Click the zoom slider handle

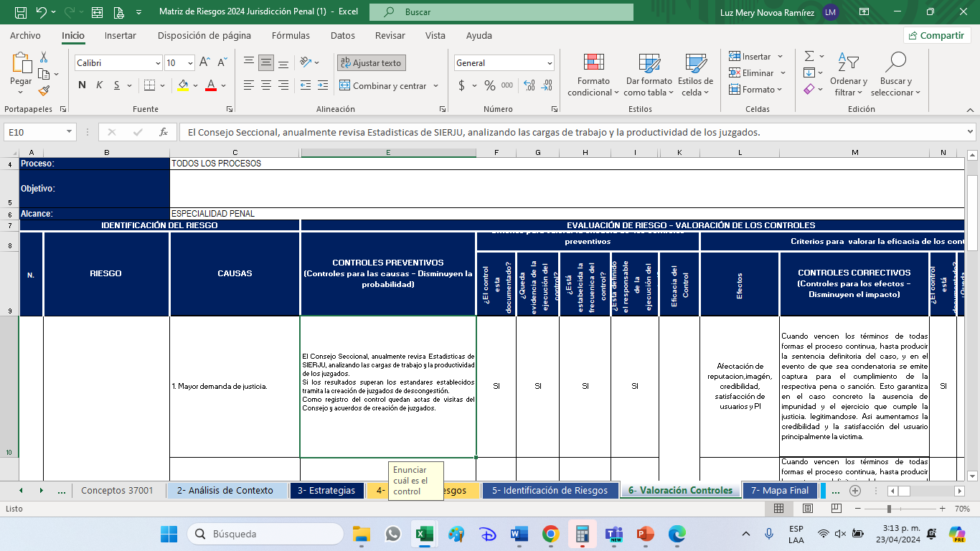(890, 509)
